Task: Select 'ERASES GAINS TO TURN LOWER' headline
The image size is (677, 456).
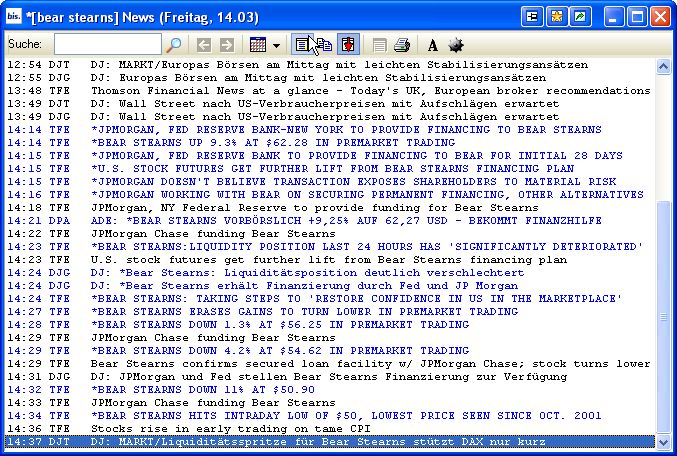Action: (330, 311)
